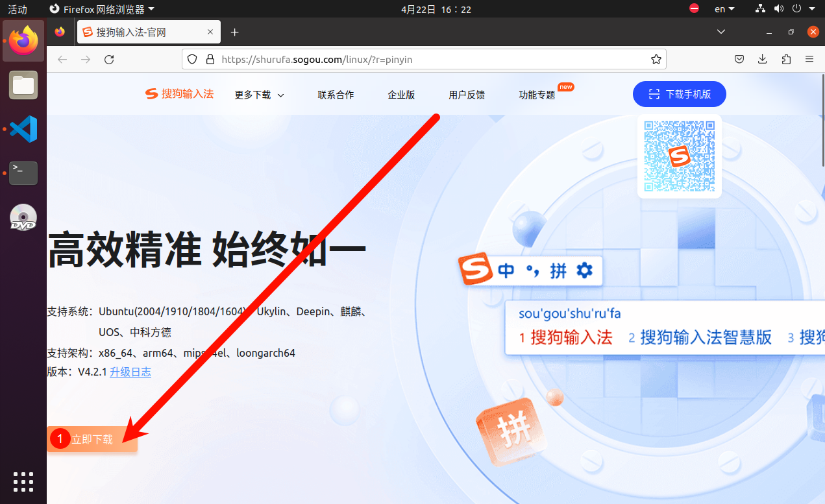Open Firefox from the Ubuntu dock
825x504 pixels.
click(23, 41)
